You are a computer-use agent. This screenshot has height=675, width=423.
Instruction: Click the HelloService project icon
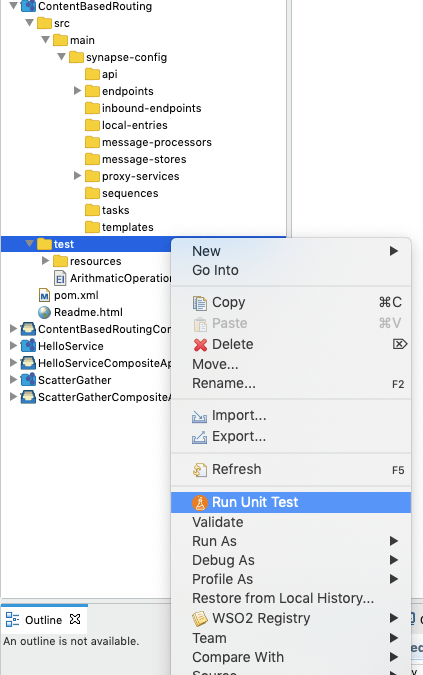pyautogui.click(x=28, y=346)
